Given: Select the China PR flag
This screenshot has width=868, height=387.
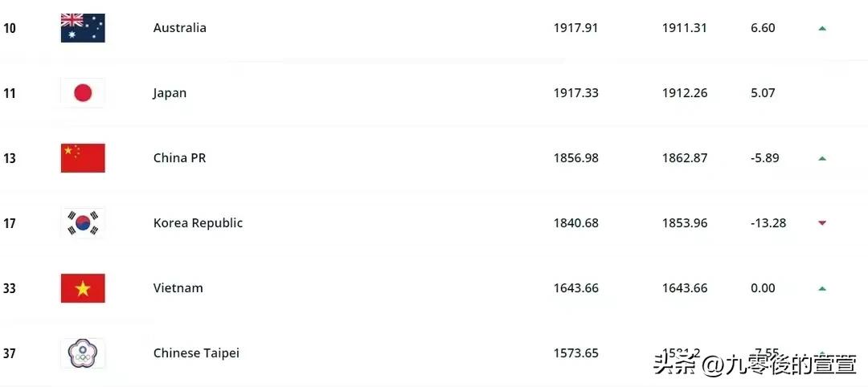Looking at the screenshot, I should coord(83,158).
